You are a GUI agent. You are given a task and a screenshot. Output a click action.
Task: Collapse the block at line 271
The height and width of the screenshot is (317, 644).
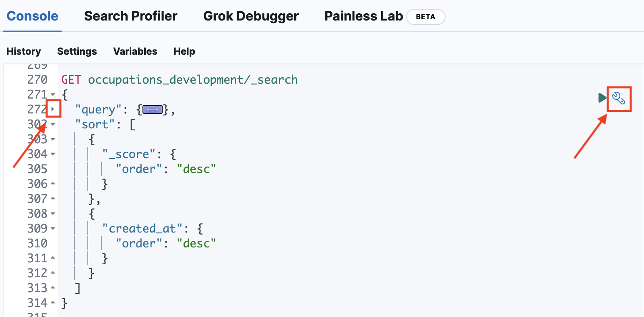coord(53,95)
